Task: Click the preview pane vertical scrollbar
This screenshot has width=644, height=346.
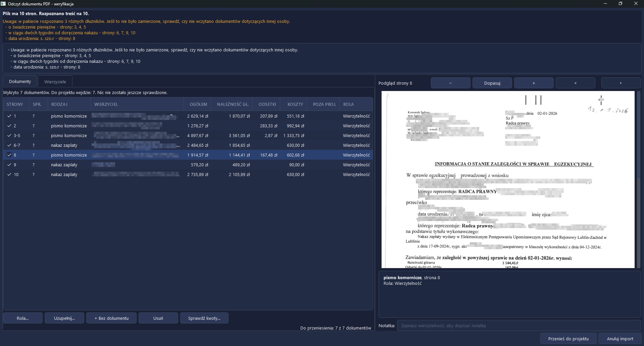Action: coord(639,179)
